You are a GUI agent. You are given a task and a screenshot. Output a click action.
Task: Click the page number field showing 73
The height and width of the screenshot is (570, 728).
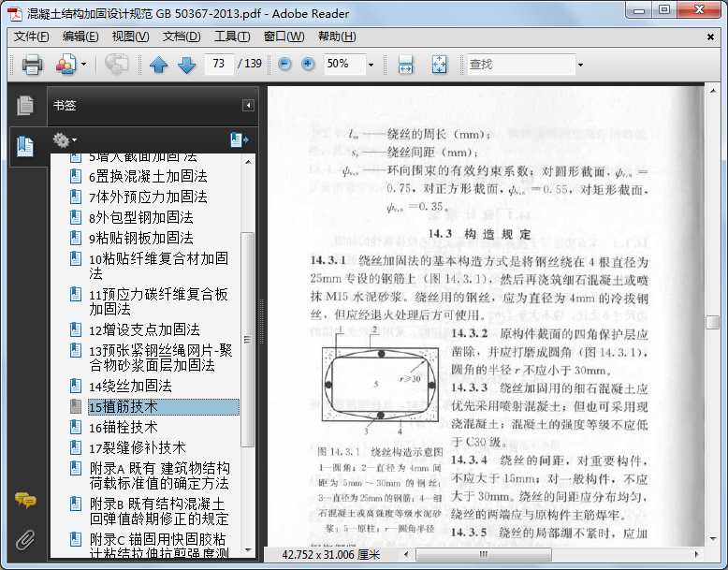tap(219, 64)
